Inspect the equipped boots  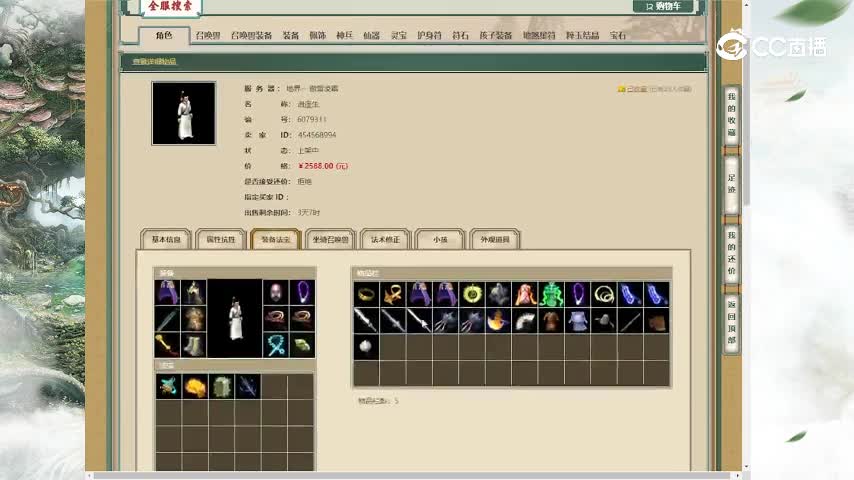point(193,345)
